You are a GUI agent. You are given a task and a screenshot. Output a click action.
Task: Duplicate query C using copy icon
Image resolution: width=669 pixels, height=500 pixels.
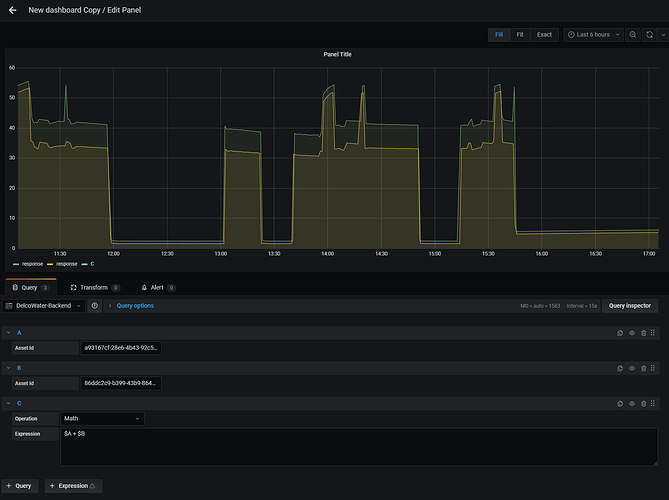pos(620,404)
